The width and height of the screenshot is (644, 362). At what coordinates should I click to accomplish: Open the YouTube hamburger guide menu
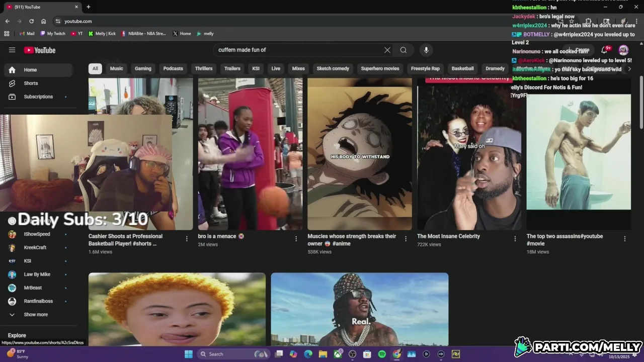tap(12, 50)
